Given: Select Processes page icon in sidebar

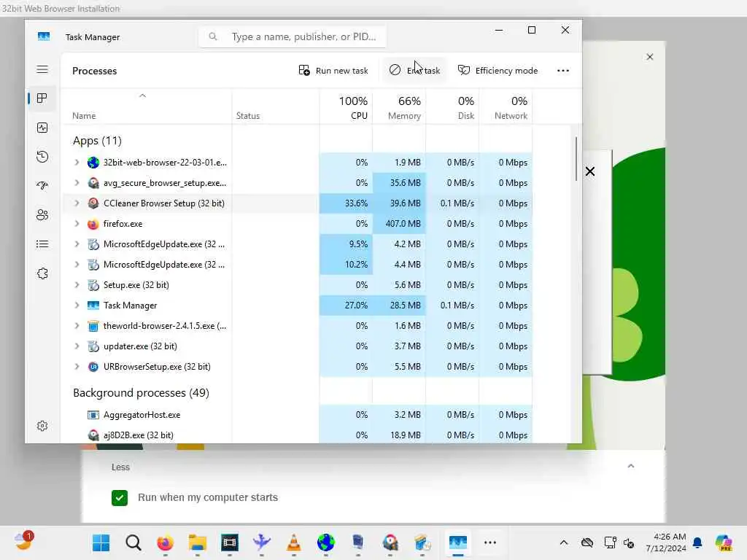Looking at the screenshot, I should click(42, 98).
